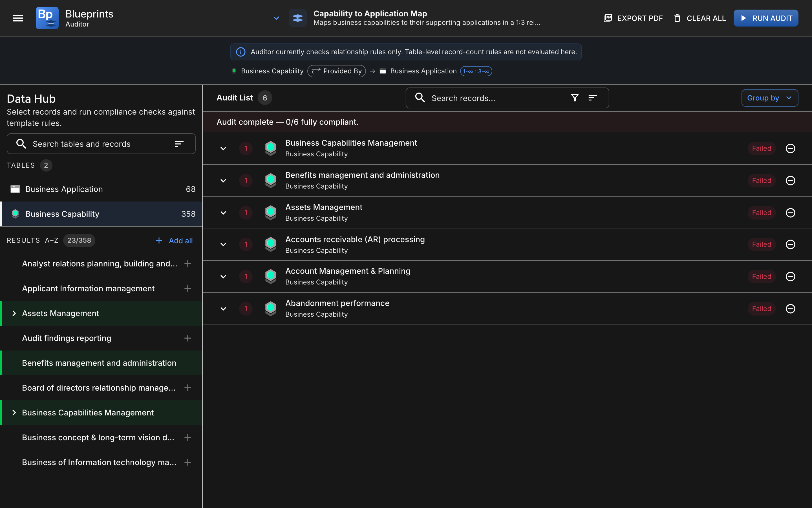The height and width of the screenshot is (508, 812).
Task: Run the audit
Action: tap(766, 18)
